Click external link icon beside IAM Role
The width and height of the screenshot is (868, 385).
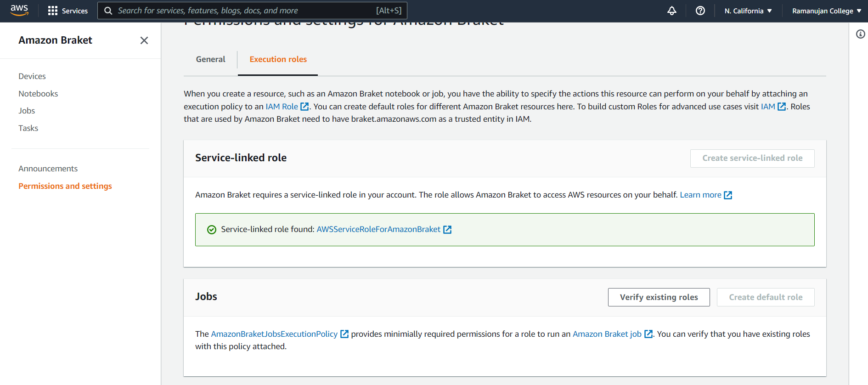click(x=304, y=107)
